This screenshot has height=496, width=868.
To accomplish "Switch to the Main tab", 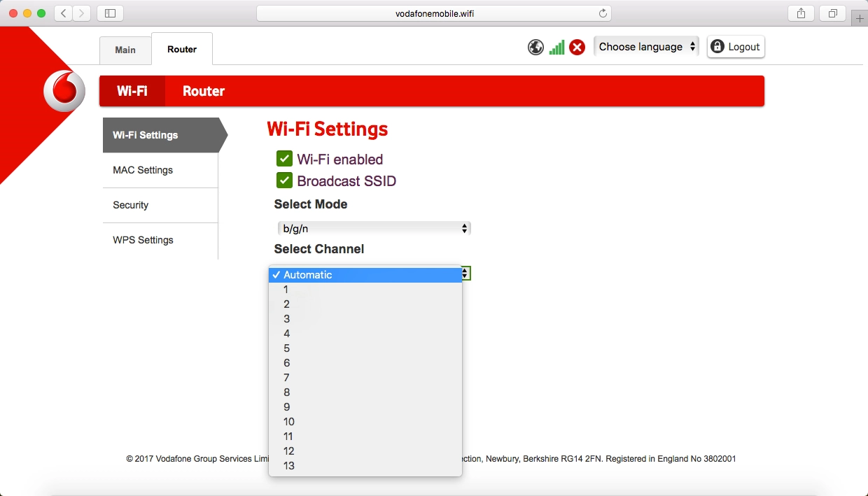I will coord(125,50).
